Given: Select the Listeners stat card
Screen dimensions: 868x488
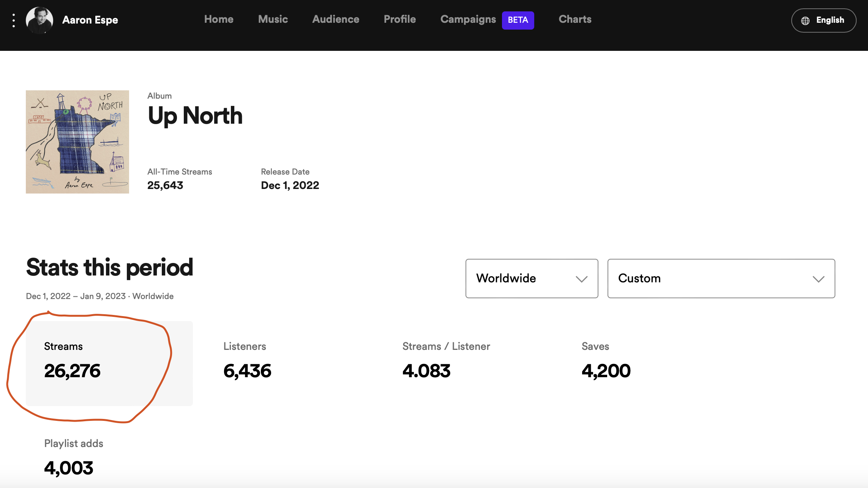Looking at the screenshot, I should pyautogui.click(x=289, y=363).
